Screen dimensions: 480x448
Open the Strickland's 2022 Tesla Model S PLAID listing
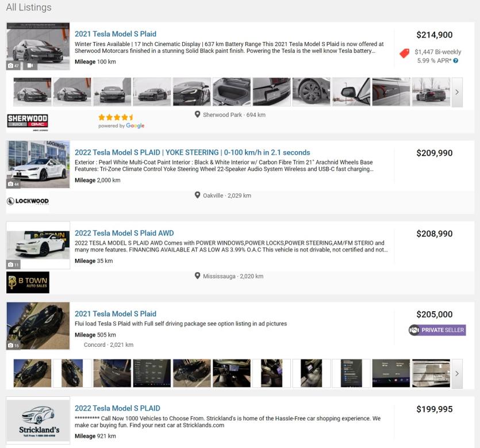[117, 408]
